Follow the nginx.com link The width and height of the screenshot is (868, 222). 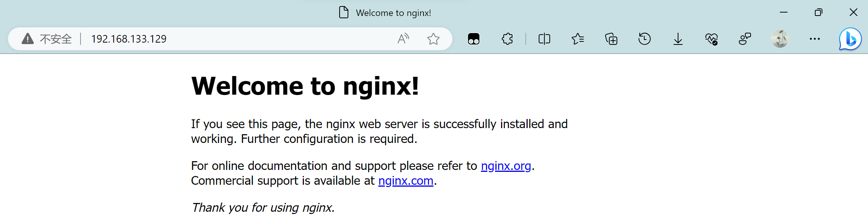pyautogui.click(x=406, y=181)
